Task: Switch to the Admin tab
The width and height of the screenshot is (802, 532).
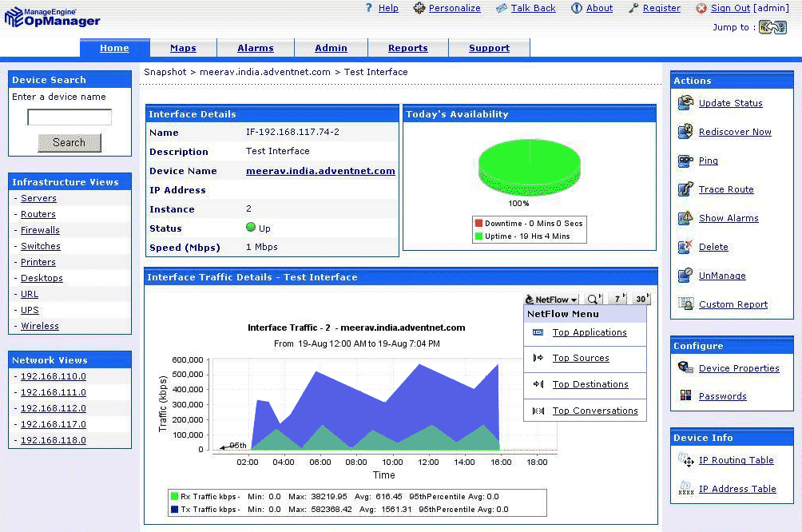Action: coord(331,48)
